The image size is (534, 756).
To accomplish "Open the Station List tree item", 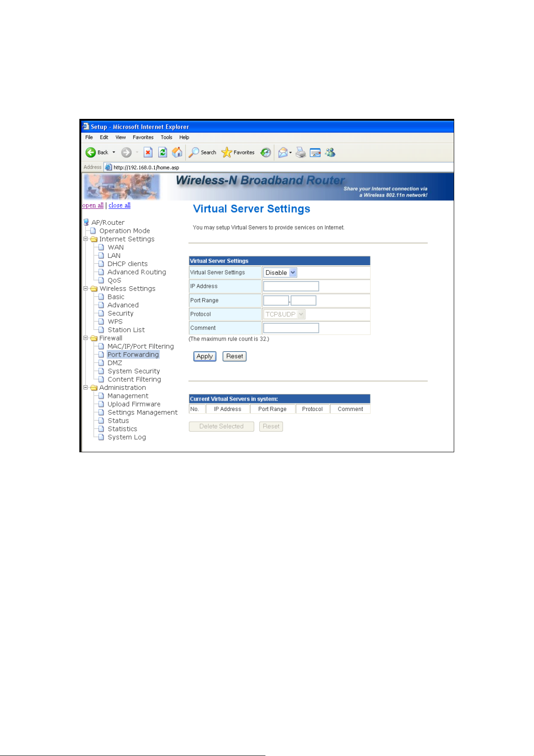I will tap(126, 330).
